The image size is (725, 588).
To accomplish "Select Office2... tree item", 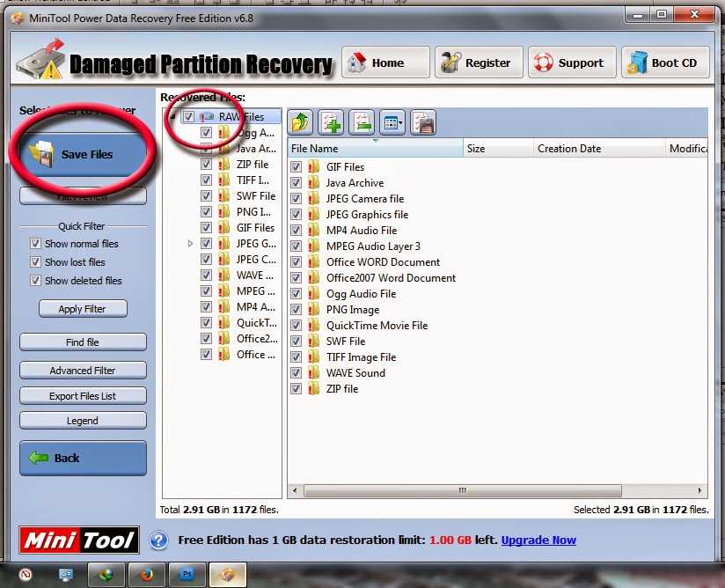I will coord(257,339).
